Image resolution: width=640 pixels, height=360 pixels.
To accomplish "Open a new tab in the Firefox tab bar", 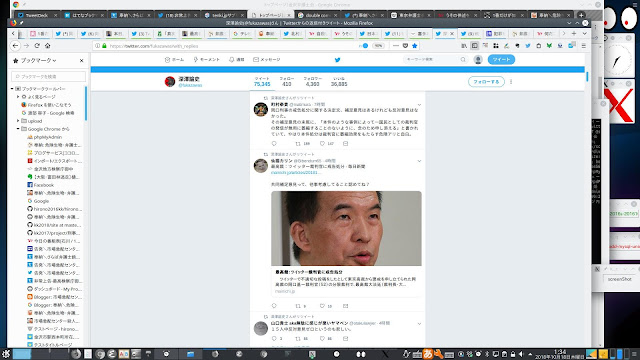I will pos(574,33).
